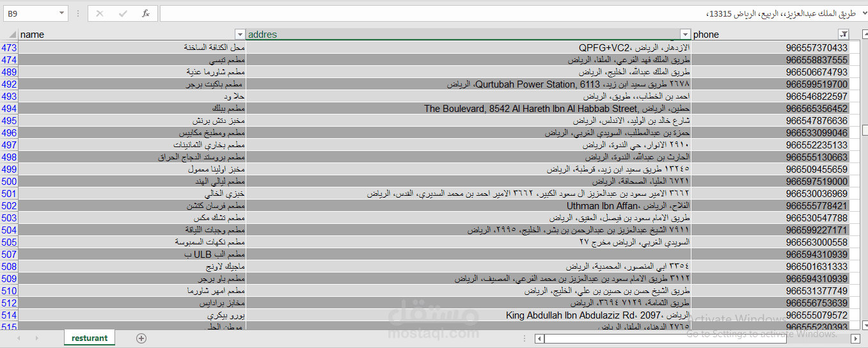Select row header 489

coord(9,72)
